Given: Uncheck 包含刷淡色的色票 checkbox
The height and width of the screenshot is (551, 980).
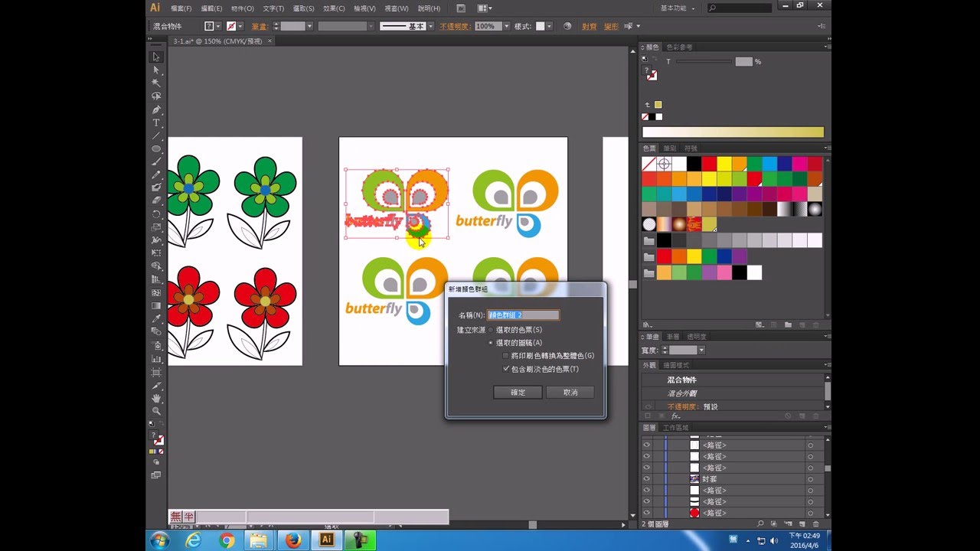Looking at the screenshot, I should click(x=506, y=369).
